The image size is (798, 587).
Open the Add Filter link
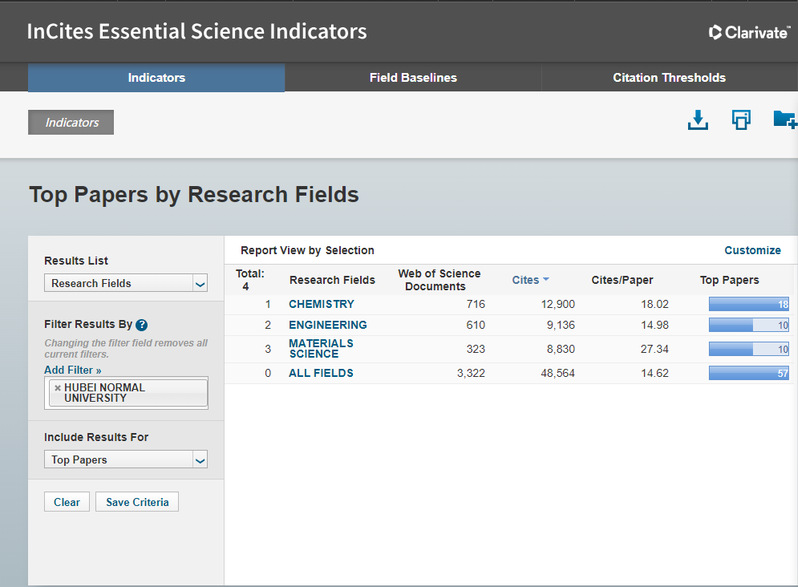pyautogui.click(x=73, y=370)
